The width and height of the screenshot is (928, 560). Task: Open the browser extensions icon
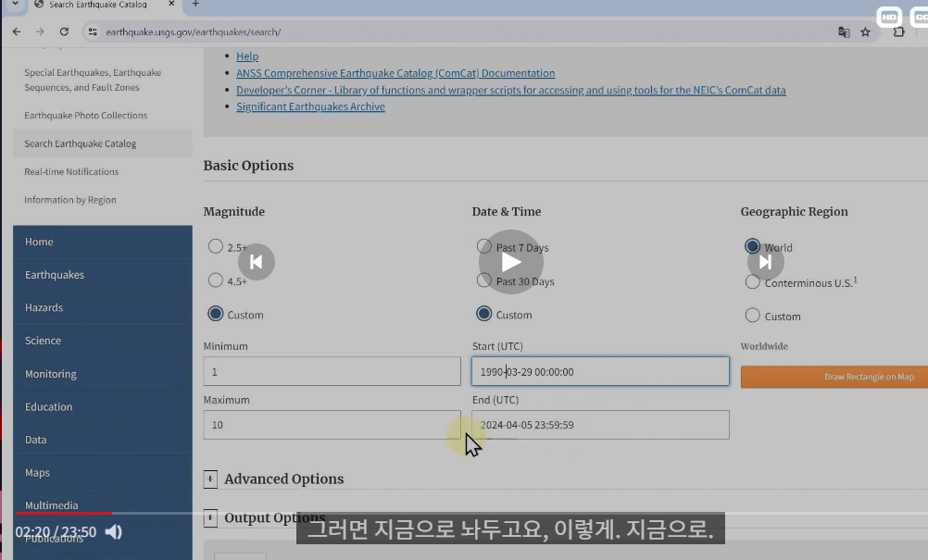898,31
